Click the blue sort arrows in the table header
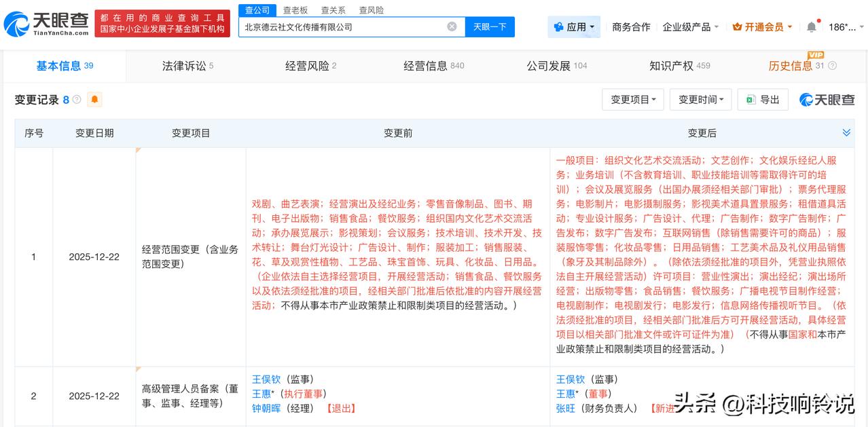868x427 pixels. click(846, 133)
